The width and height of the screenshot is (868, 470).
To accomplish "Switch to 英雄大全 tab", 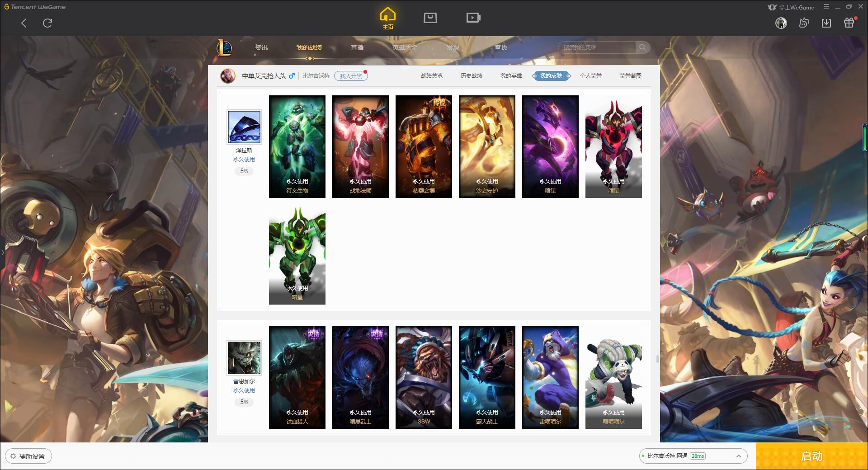I will point(405,47).
